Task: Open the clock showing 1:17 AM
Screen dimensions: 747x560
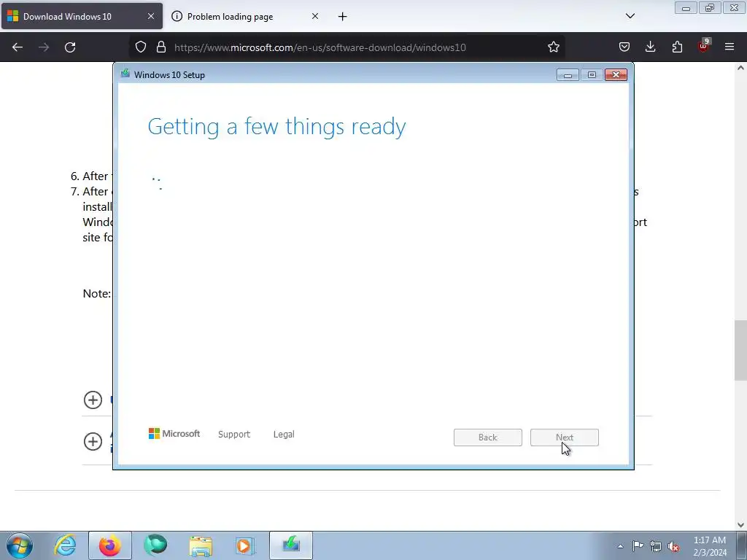Action: (x=710, y=546)
